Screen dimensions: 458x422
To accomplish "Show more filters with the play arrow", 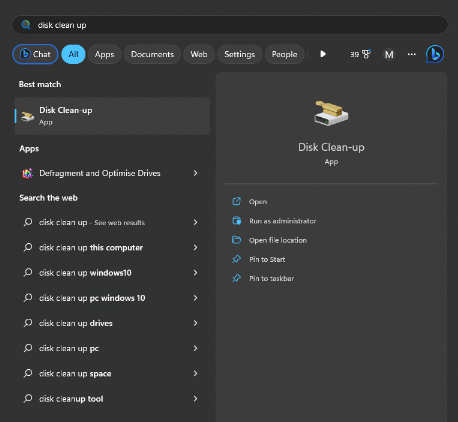I will 323,54.
